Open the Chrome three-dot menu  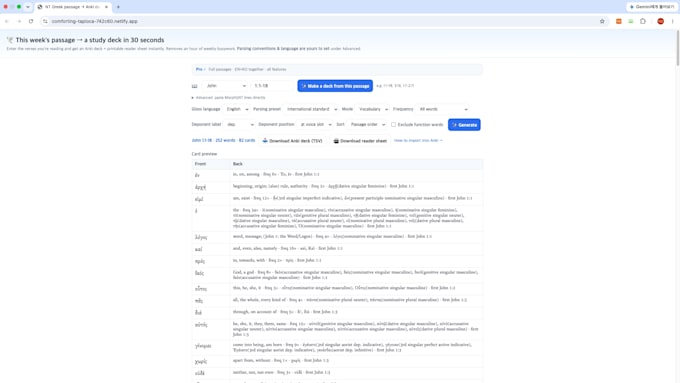[x=673, y=21]
